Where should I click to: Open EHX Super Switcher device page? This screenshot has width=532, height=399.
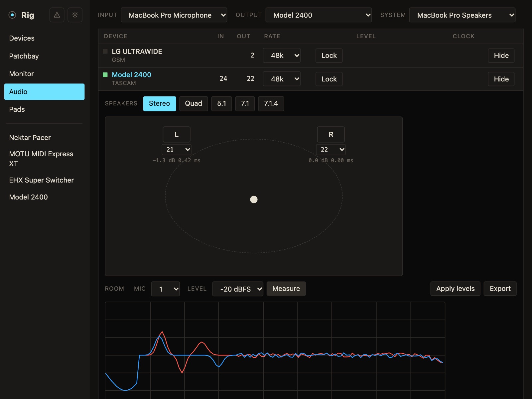(44, 180)
